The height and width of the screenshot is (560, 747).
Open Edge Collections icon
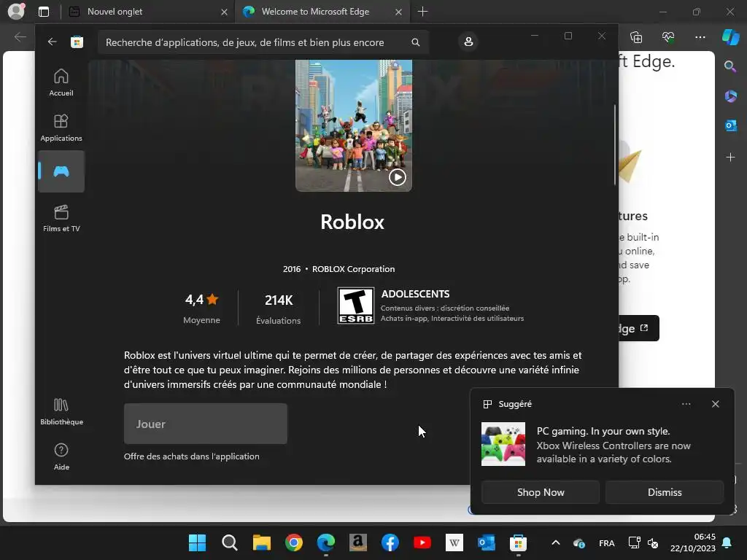(x=636, y=36)
